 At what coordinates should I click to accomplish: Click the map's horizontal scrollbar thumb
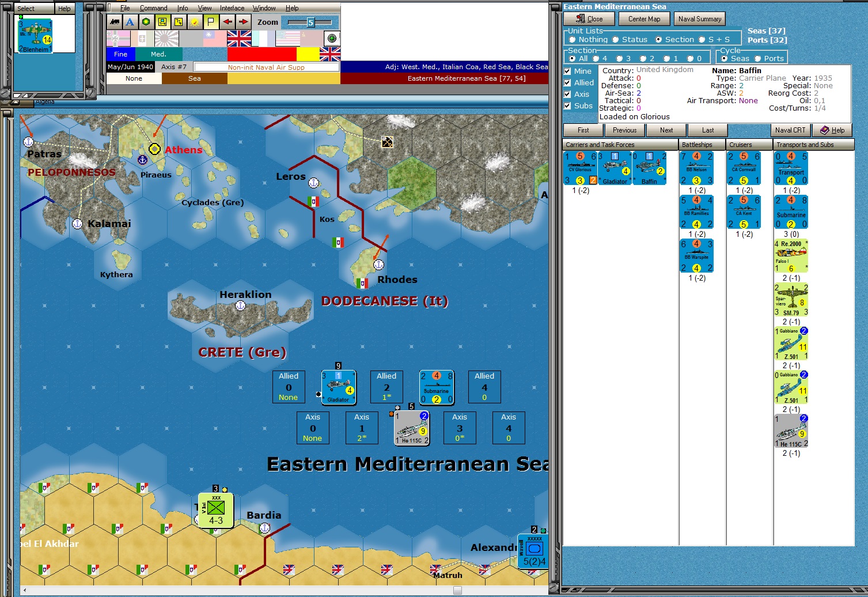457,590
